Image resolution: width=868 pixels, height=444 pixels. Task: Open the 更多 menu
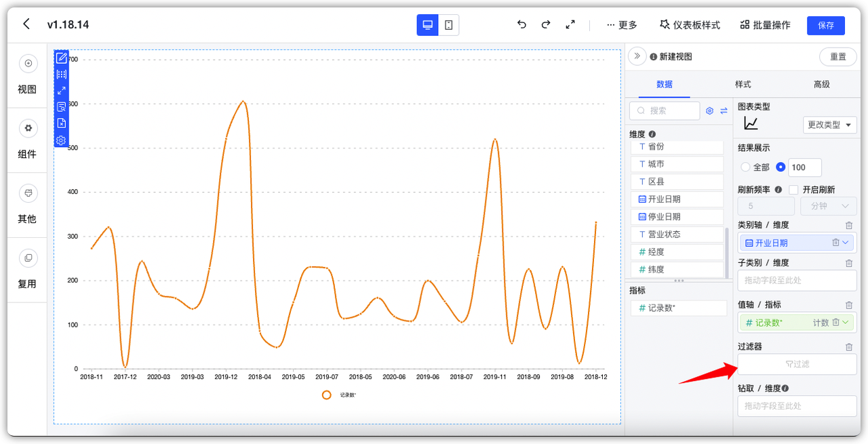coord(622,25)
